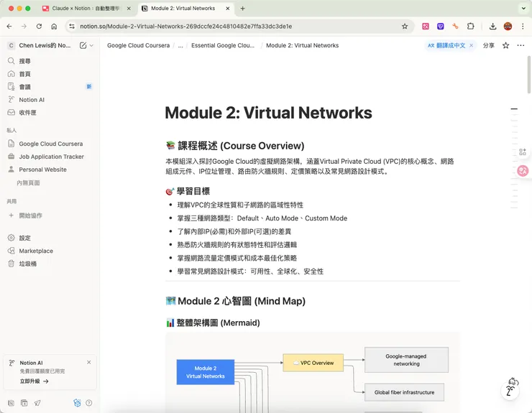
Task: Open Google Cloud Coursera page in sidebar
Action: click(x=50, y=144)
